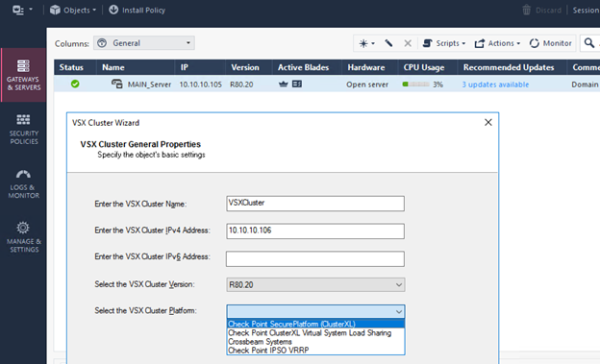Click the VSX Cluster Name field
This screenshot has height=364, width=600.
click(x=315, y=204)
